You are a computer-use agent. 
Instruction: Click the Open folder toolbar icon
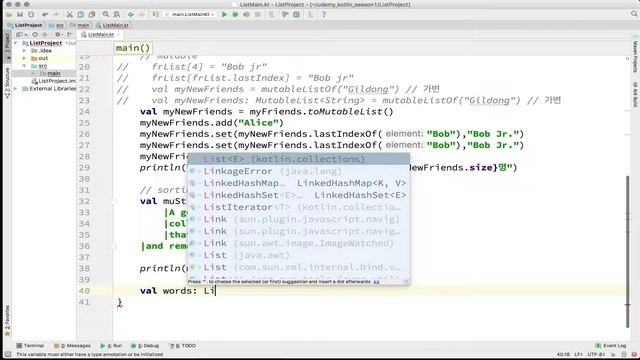click(x=9, y=14)
